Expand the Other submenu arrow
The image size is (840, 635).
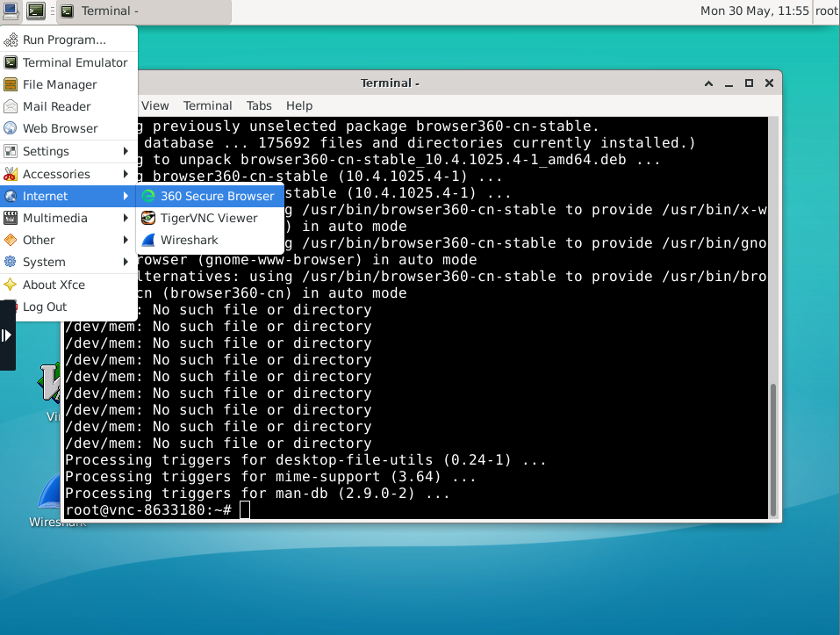[x=126, y=240]
